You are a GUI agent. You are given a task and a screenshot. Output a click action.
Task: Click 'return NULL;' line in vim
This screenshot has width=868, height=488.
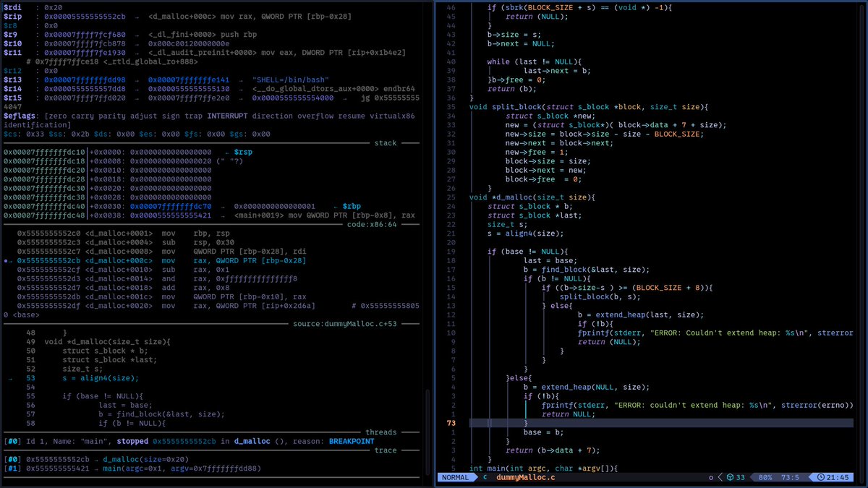tap(568, 414)
